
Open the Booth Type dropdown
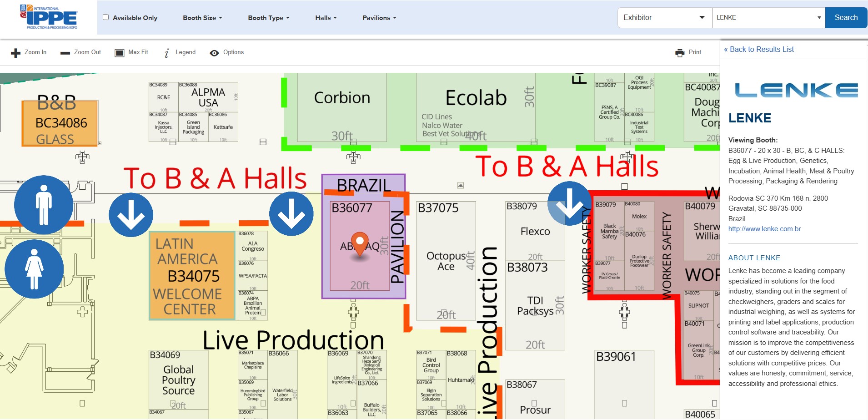268,18
